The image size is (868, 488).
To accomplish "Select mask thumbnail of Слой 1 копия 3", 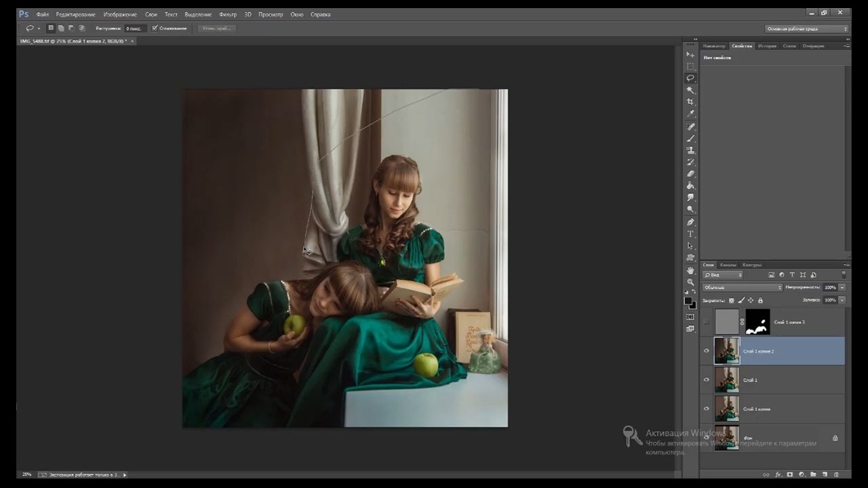I will (x=757, y=322).
